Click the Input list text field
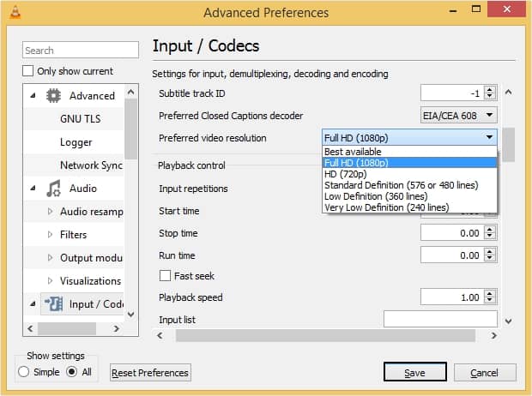The image size is (532, 396). [440, 319]
